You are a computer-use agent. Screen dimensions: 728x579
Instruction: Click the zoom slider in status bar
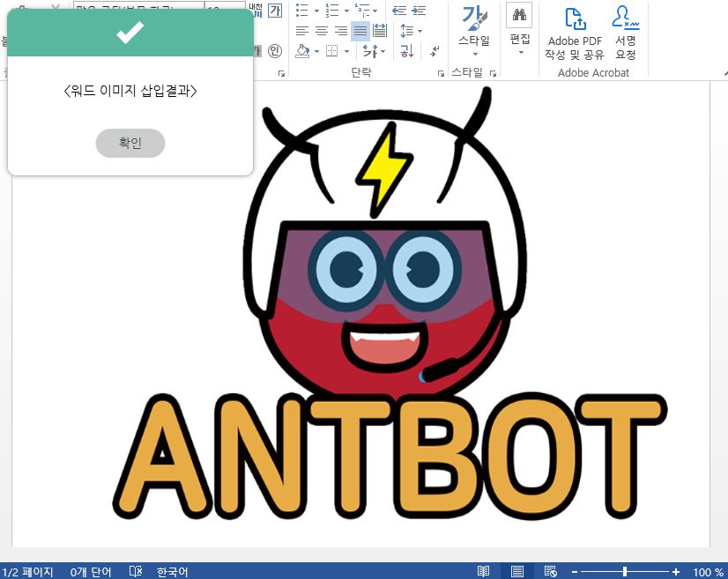point(624,572)
